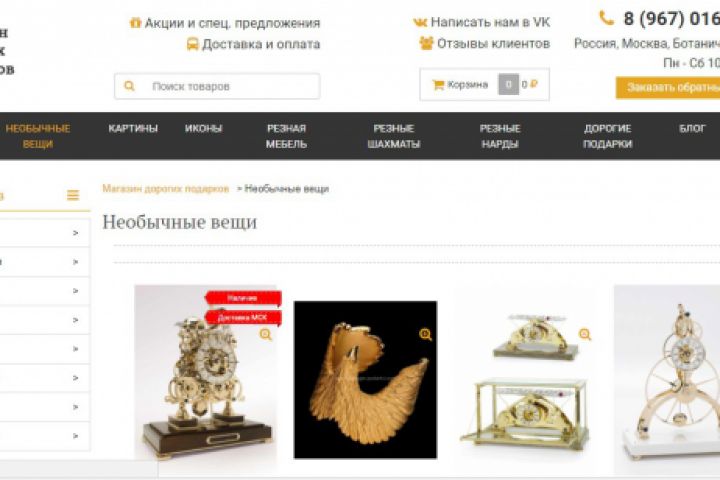Click the delivery truck icon

pos(192,45)
